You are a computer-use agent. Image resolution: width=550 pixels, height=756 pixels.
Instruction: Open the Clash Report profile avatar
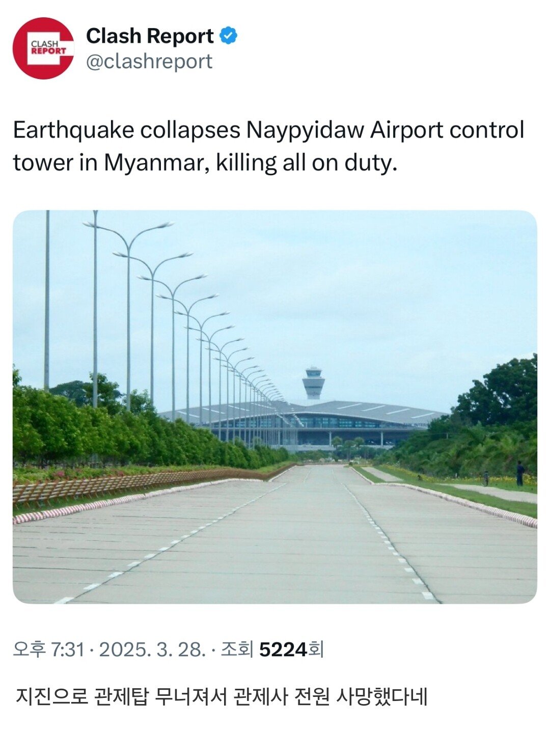[43, 48]
